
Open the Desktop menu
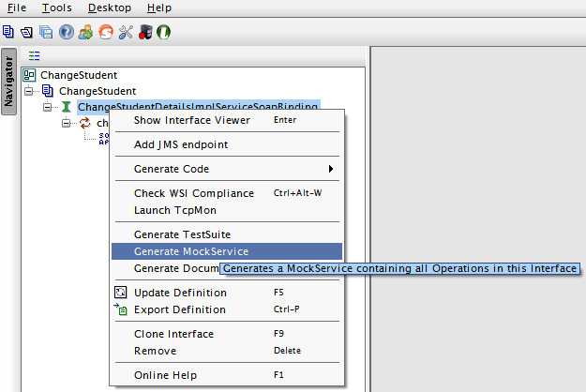[x=110, y=8]
